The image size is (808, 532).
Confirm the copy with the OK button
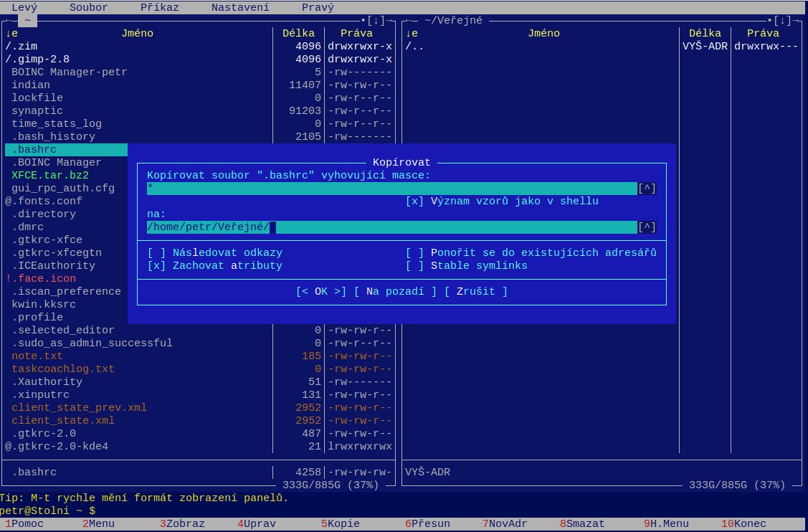point(321,291)
